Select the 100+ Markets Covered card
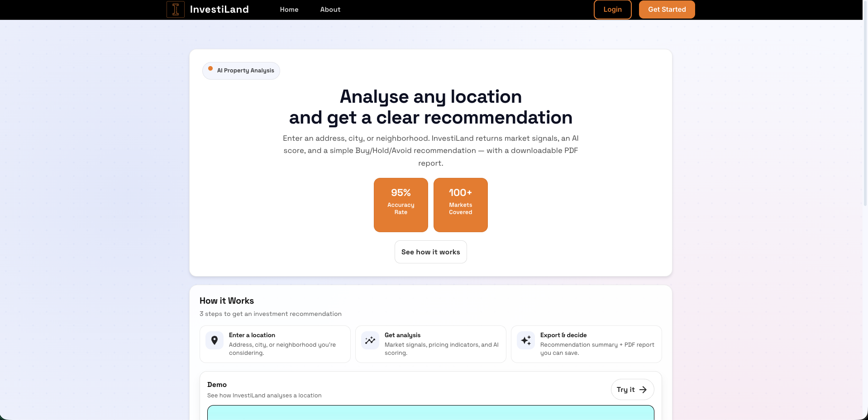The image size is (868, 420). tap(461, 205)
